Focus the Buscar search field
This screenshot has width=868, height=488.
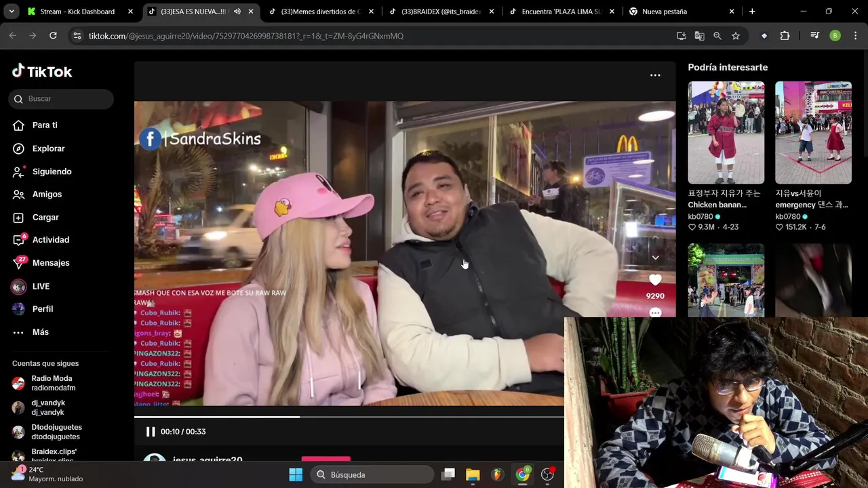coord(61,99)
